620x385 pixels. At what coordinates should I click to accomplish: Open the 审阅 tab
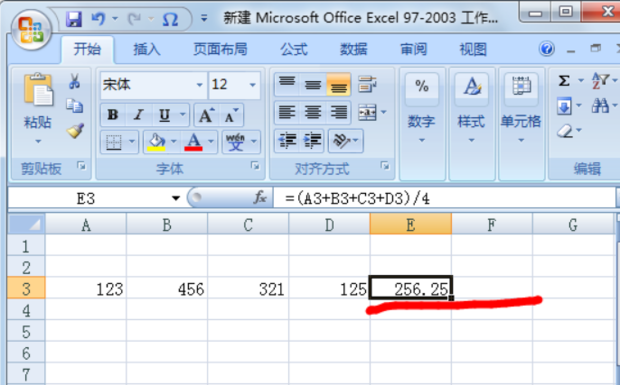click(x=414, y=49)
